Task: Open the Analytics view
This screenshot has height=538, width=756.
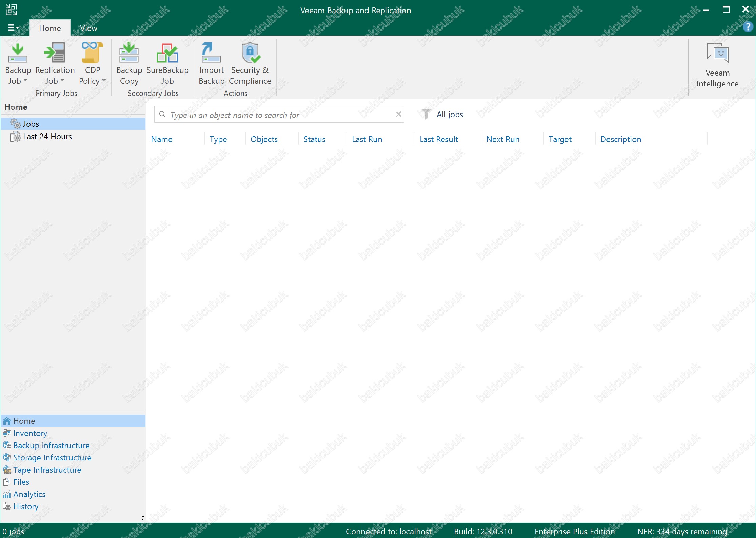Action: coord(29,494)
